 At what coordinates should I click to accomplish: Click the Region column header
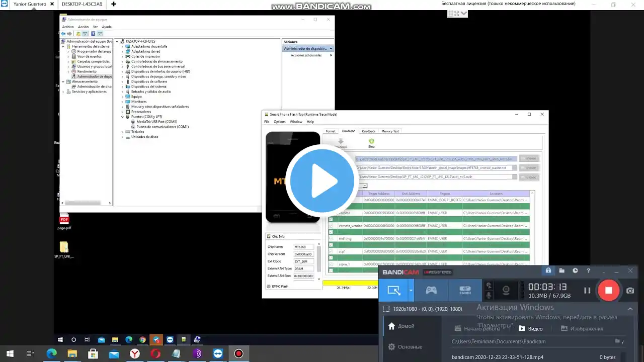pos(444,194)
